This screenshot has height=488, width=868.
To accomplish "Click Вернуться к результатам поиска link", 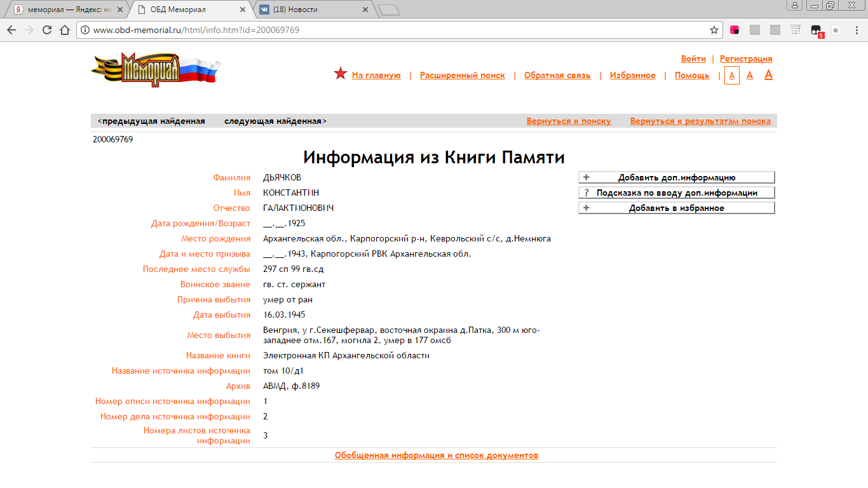I will pyautogui.click(x=700, y=121).
